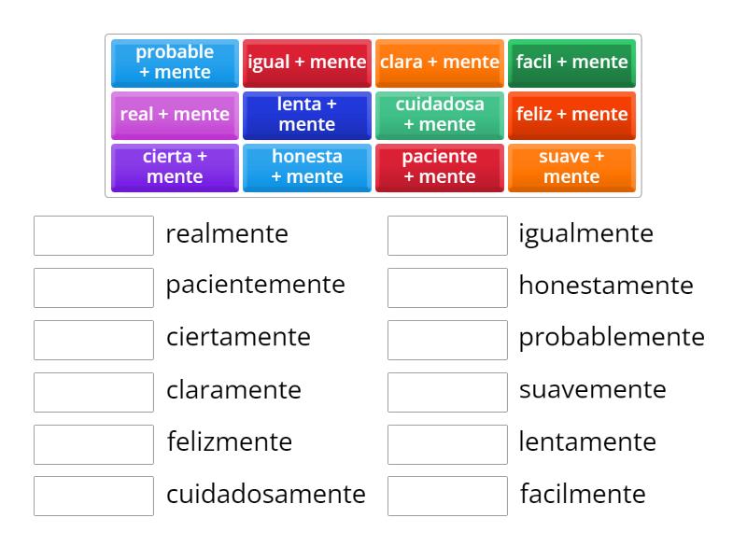This screenshot has height=560, width=747.
Task: Pick the orange 'clara + mente' tile
Action: pyautogui.click(x=439, y=63)
